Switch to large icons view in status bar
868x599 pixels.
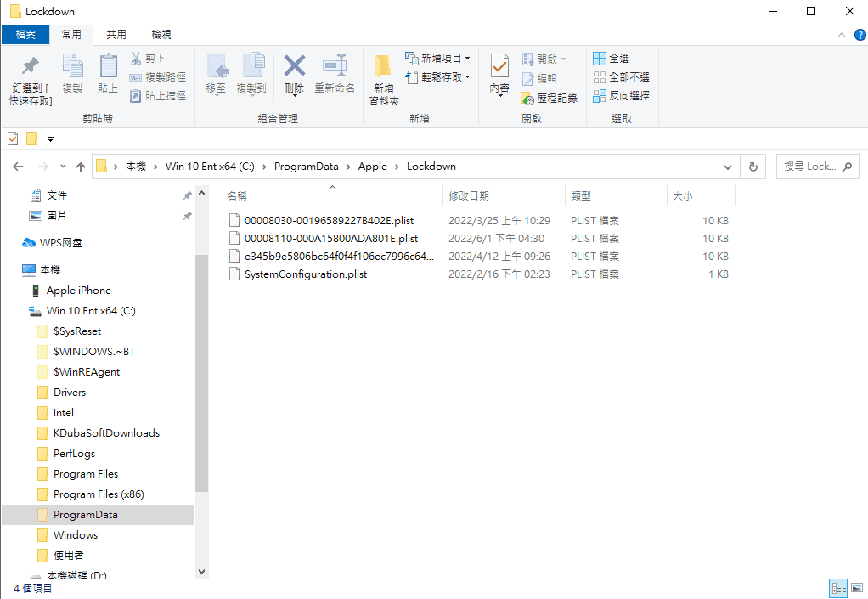856,588
